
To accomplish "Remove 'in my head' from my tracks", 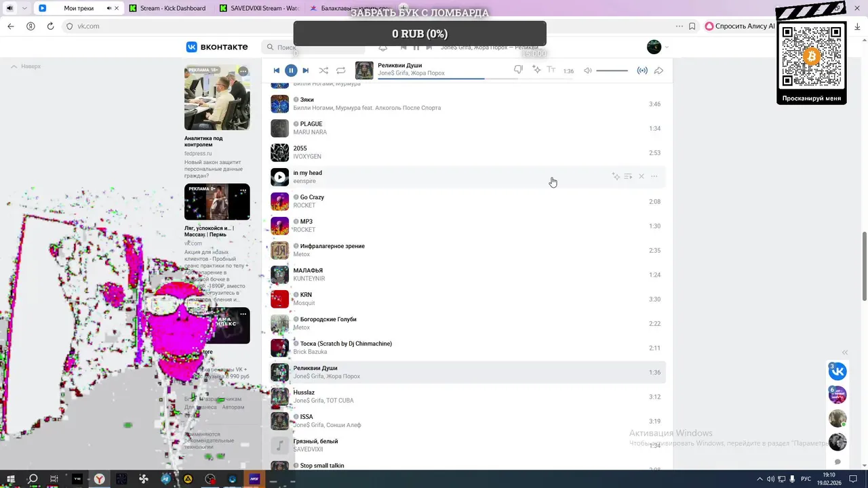I will (642, 176).
